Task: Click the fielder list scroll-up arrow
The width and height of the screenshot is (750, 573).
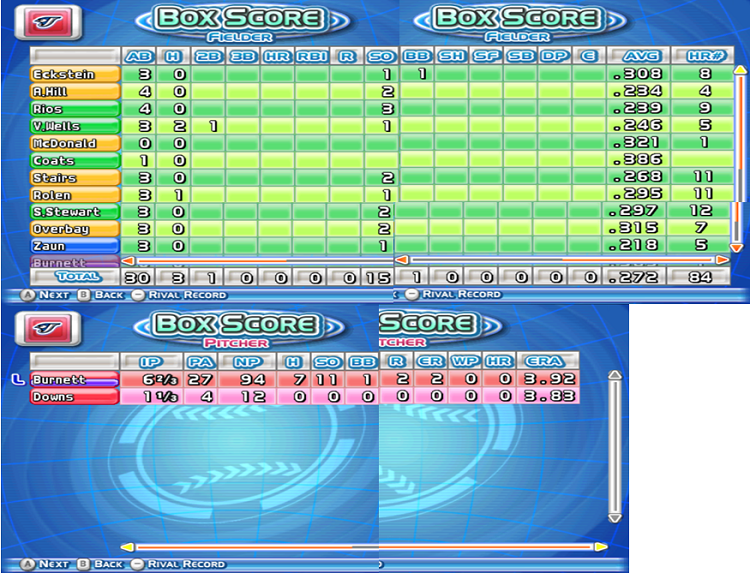Action: [740, 71]
